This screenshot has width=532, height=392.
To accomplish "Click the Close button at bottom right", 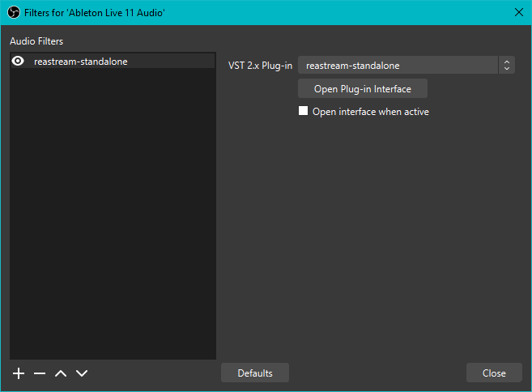I will tap(494, 373).
